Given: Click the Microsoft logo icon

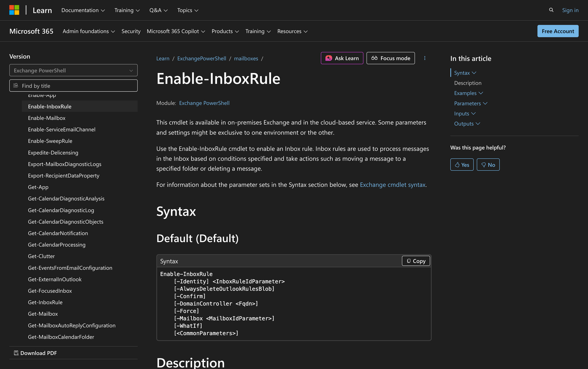Looking at the screenshot, I should 14,10.
